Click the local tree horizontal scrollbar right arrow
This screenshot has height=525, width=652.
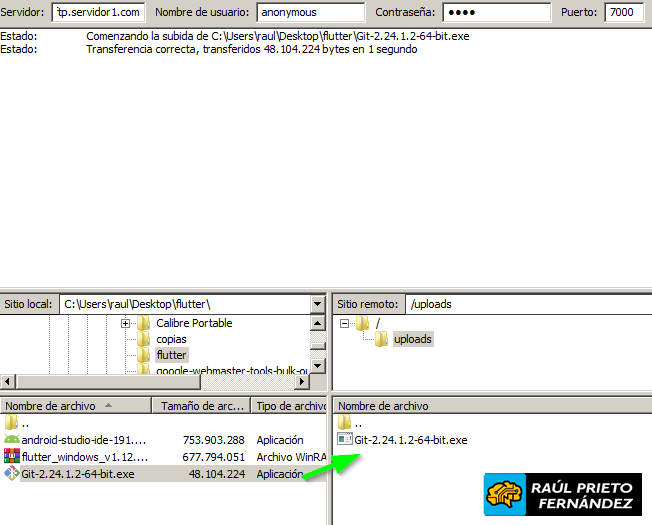pyautogui.click(x=302, y=382)
